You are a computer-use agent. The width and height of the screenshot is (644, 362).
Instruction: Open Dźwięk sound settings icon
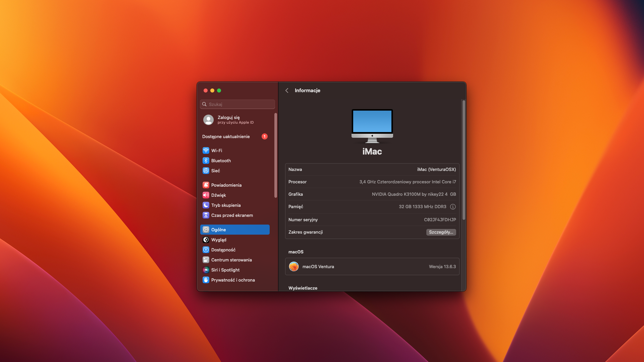pos(206,195)
